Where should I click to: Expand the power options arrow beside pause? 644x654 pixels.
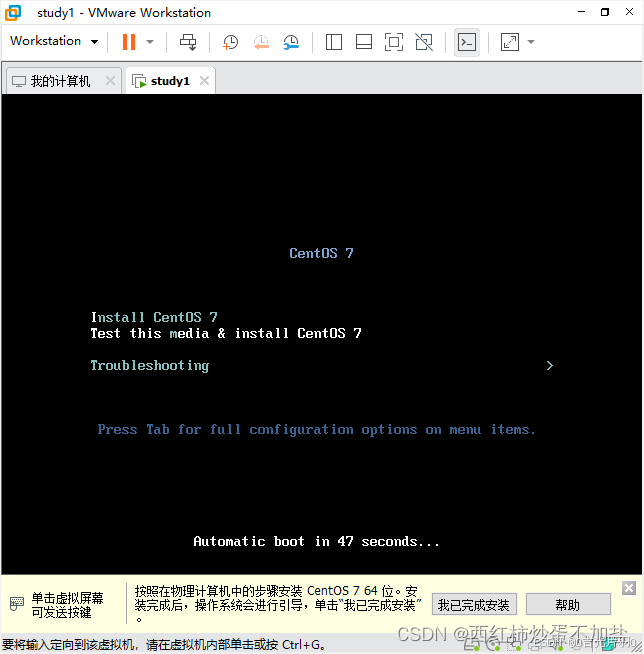click(x=150, y=42)
